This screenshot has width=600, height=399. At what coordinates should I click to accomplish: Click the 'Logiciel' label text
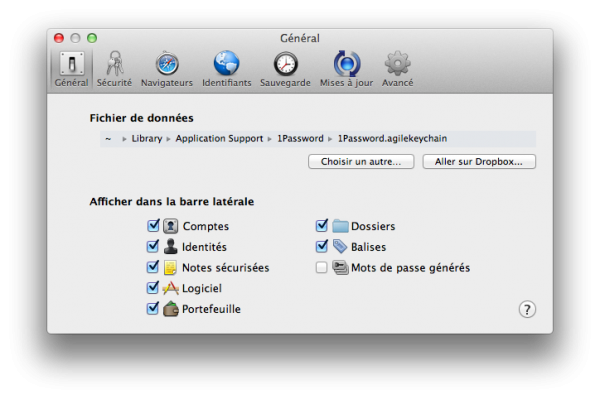[202, 288]
